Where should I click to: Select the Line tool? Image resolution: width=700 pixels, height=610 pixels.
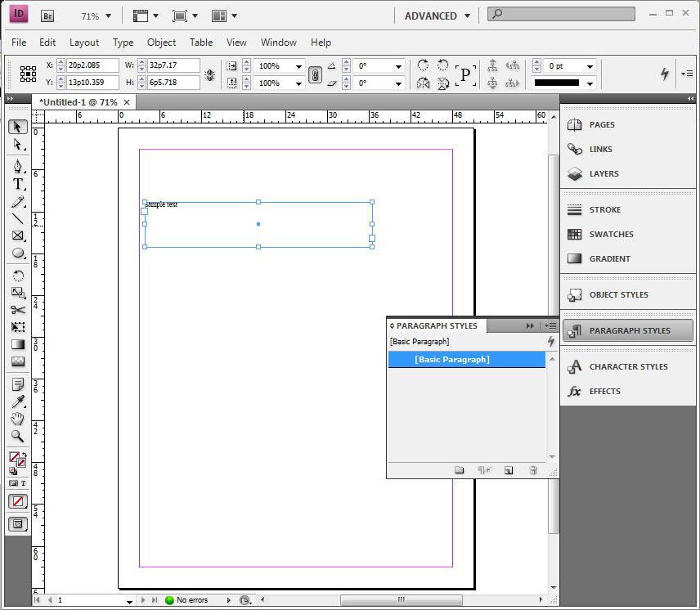tap(17, 218)
